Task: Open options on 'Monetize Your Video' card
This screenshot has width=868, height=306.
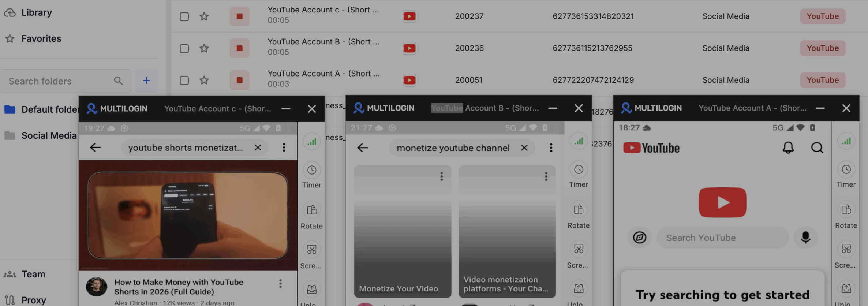Action: pyautogui.click(x=442, y=177)
